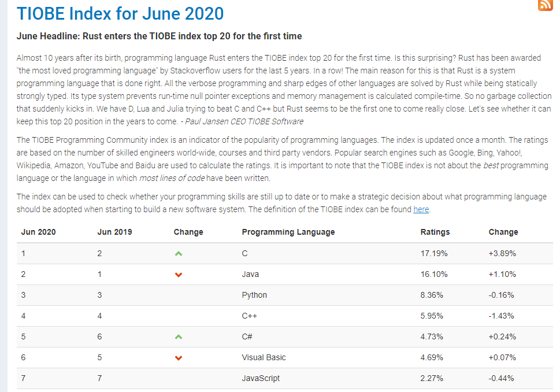Click the 17.19% rating for C

pyautogui.click(x=434, y=253)
